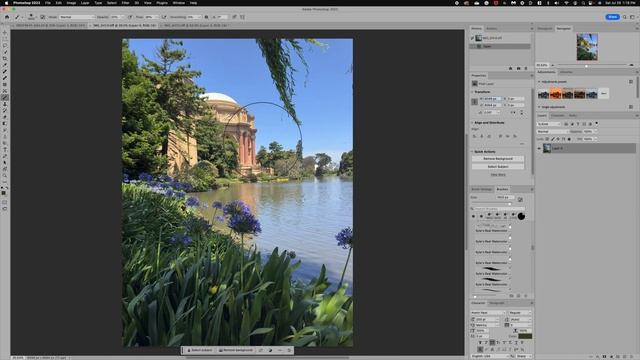
Task: Toggle visibility of Layer 0
Action: click(539, 149)
